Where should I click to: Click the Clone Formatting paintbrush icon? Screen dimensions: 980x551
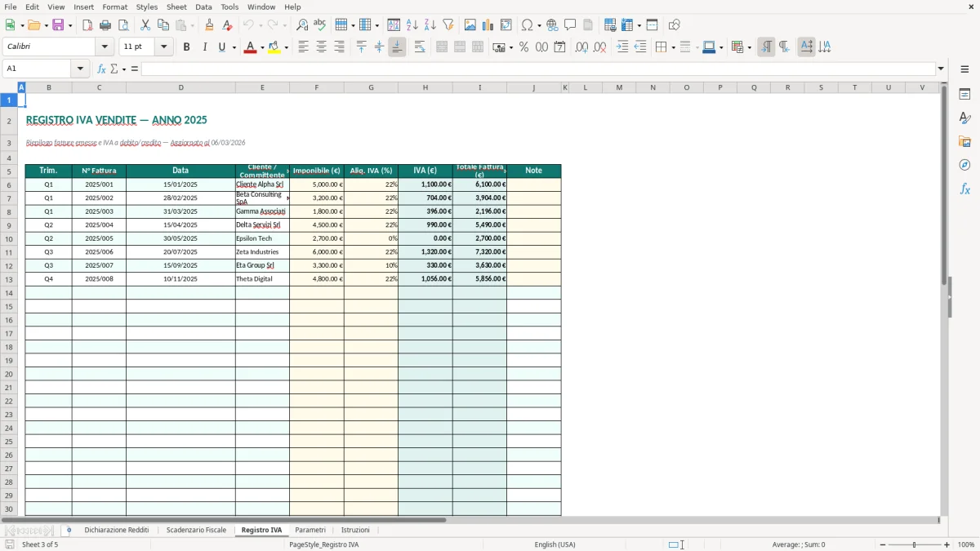click(209, 25)
